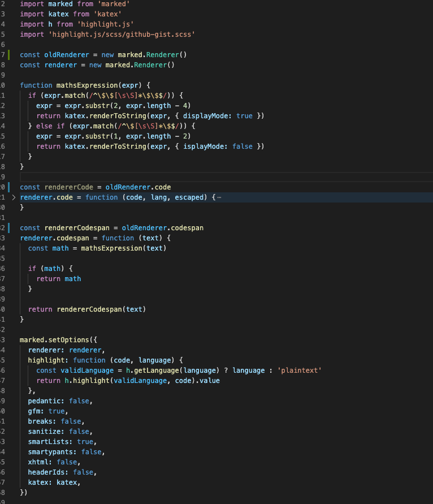This screenshot has width=433, height=504.
Task: Click the 'plaintext' string literal
Action: point(300,371)
